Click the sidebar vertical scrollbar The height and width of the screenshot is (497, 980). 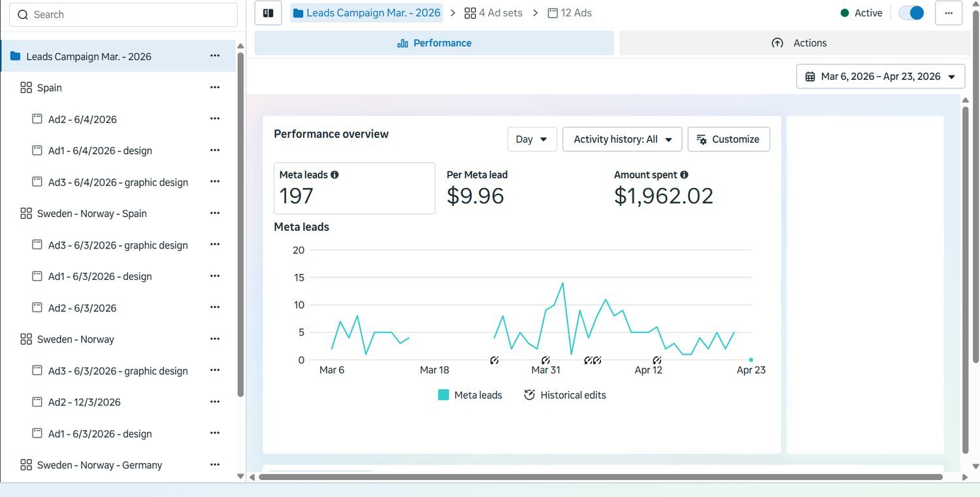240,224
